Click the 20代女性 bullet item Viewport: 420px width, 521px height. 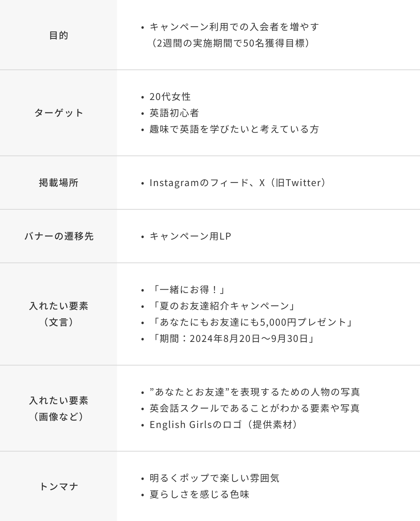pos(170,97)
